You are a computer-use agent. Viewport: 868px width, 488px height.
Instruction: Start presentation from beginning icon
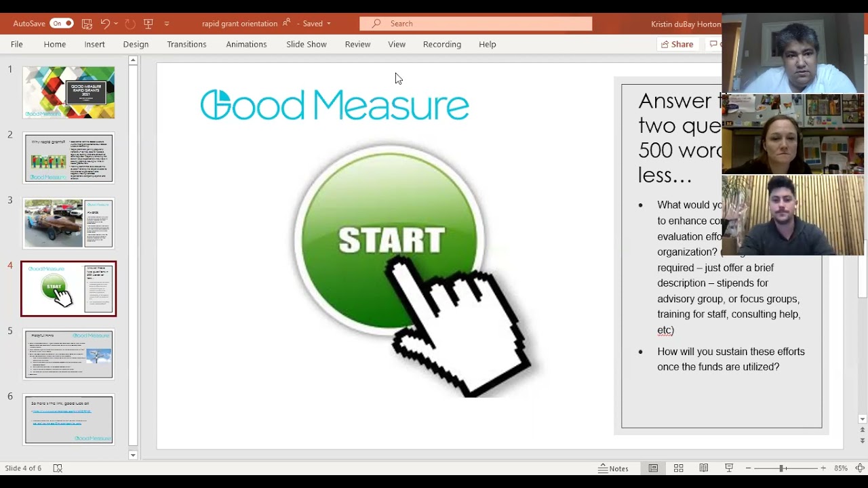(x=149, y=23)
